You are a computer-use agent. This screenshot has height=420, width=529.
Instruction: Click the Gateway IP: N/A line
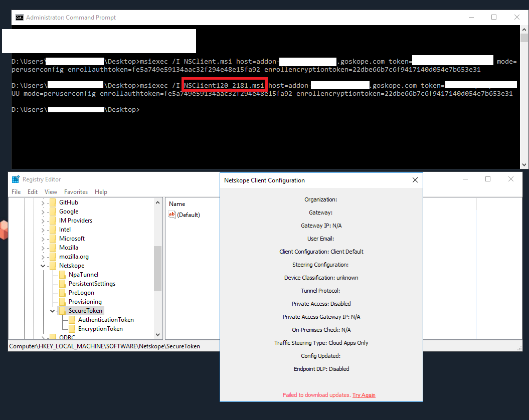[321, 226]
